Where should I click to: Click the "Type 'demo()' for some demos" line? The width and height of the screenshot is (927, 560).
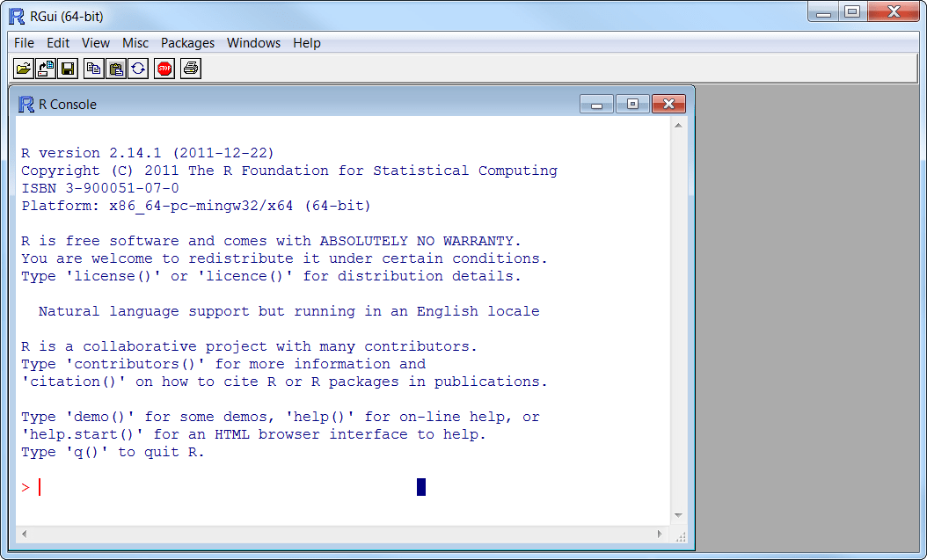(281, 417)
